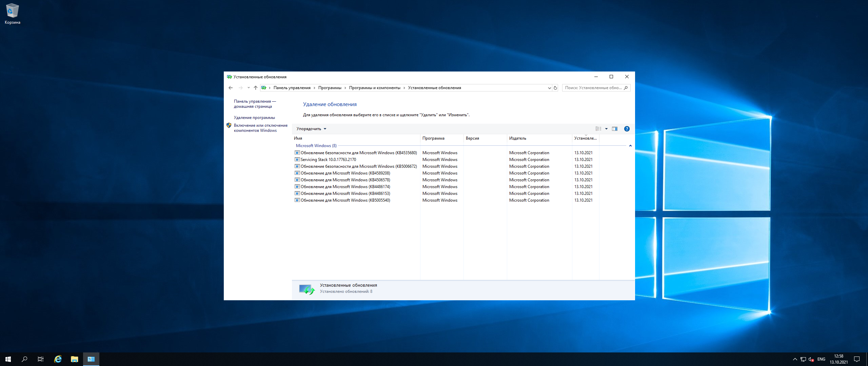Click the installed updates icon in the details pane
Viewport: 868px width, 366px height.
tap(307, 289)
